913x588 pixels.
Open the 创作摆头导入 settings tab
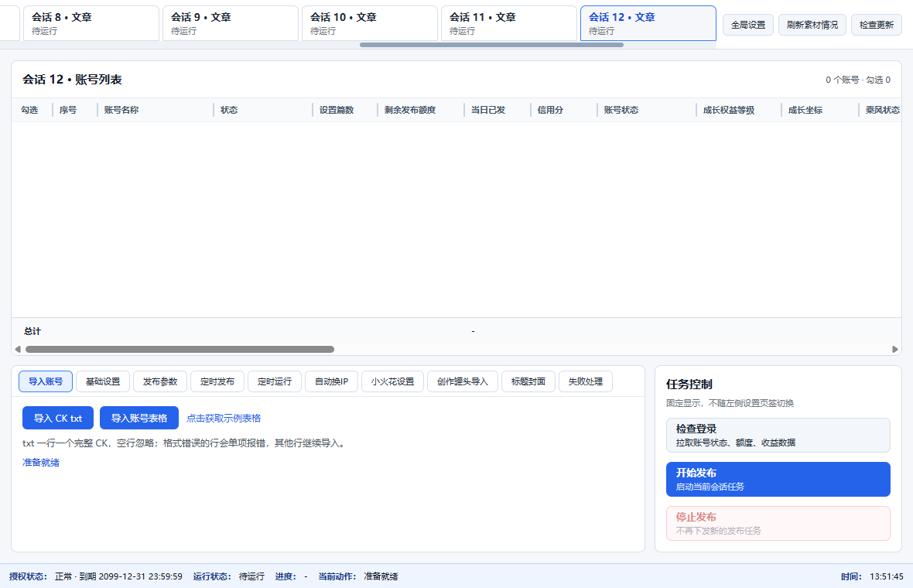[463, 381]
